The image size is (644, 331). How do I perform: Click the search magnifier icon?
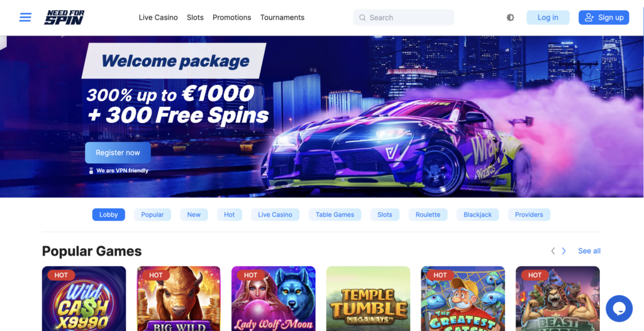tap(362, 18)
